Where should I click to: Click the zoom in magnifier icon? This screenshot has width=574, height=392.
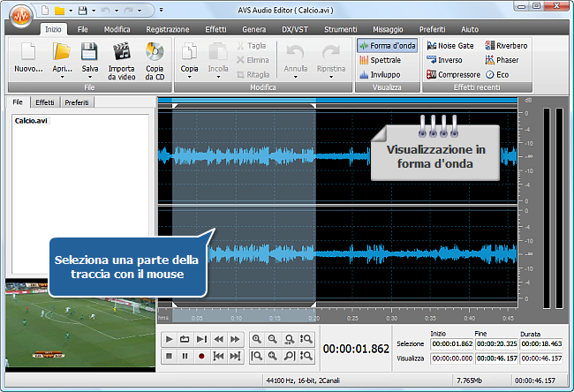(256, 339)
